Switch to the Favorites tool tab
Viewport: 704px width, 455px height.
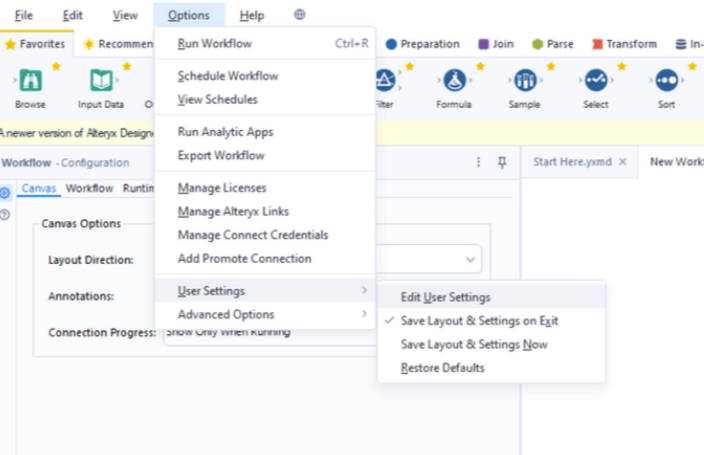[36, 44]
